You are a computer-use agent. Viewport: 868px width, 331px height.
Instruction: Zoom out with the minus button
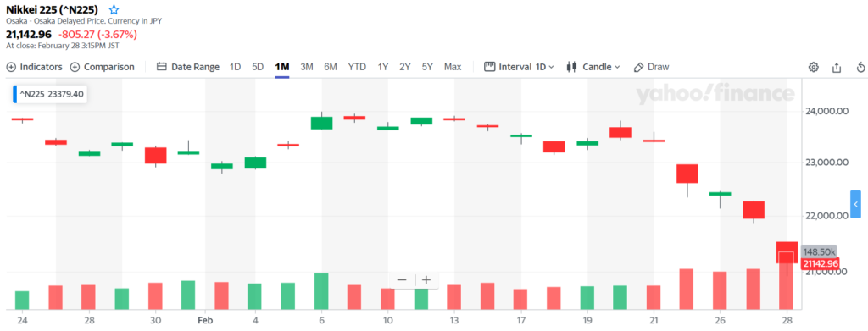402,280
